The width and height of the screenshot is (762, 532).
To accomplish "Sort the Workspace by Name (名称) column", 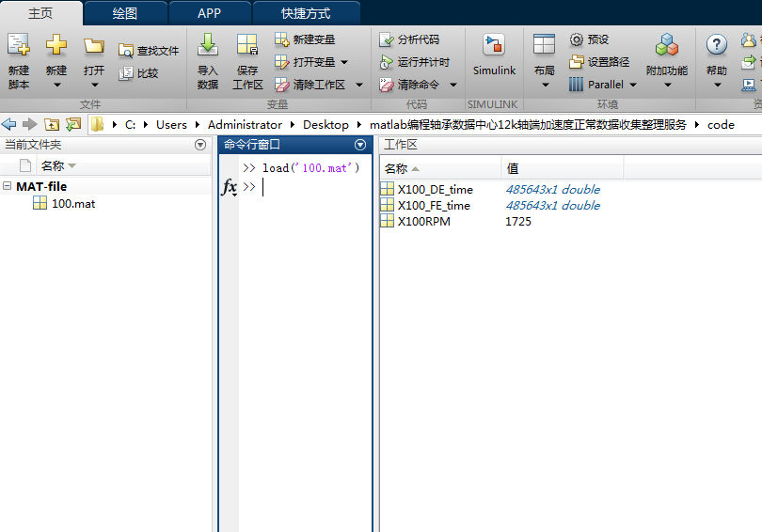I will tap(440, 168).
